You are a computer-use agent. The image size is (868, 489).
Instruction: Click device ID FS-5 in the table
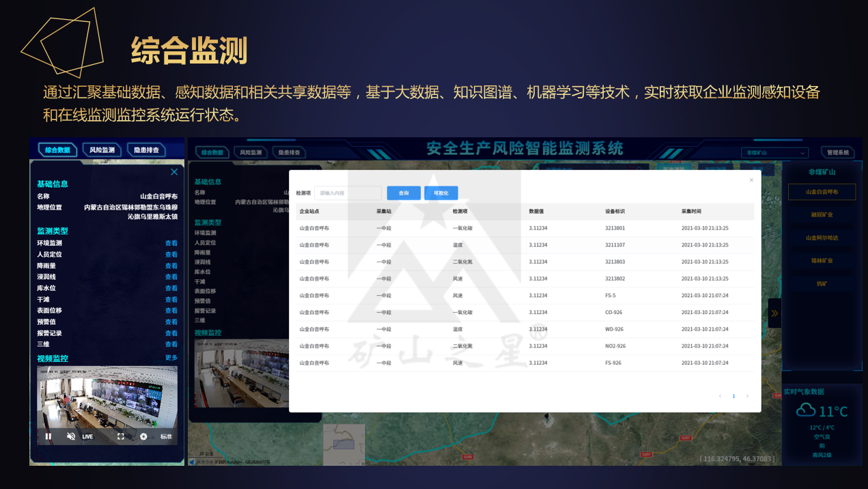611,295
